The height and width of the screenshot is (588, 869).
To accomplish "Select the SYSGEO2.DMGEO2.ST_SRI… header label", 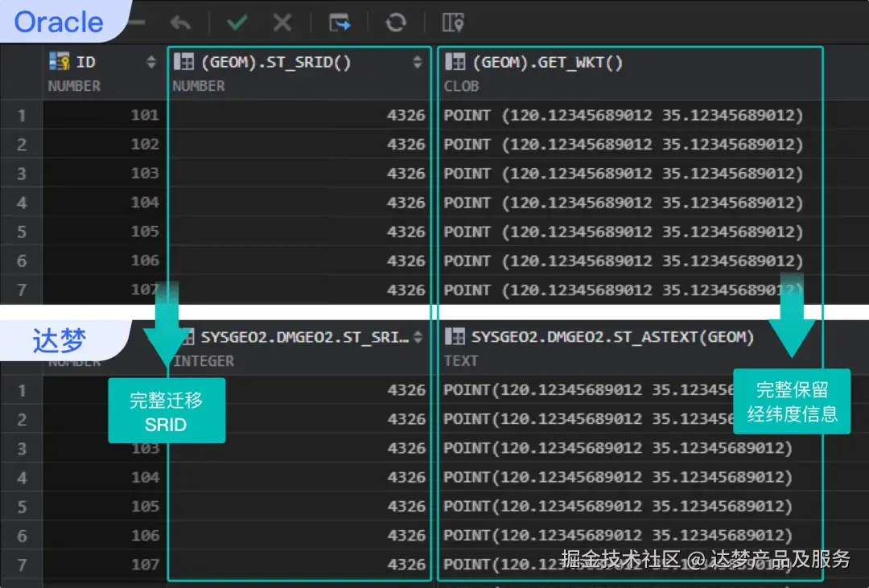I will click(305, 337).
